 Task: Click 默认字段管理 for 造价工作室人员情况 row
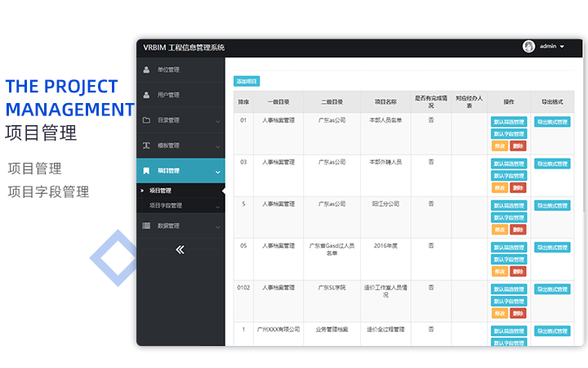pos(509,301)
